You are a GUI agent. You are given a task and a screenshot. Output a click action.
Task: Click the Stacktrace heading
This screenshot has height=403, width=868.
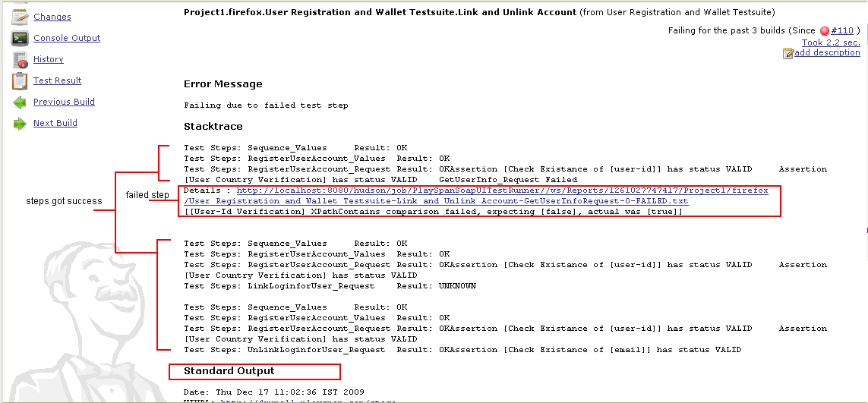pos(213,126)
